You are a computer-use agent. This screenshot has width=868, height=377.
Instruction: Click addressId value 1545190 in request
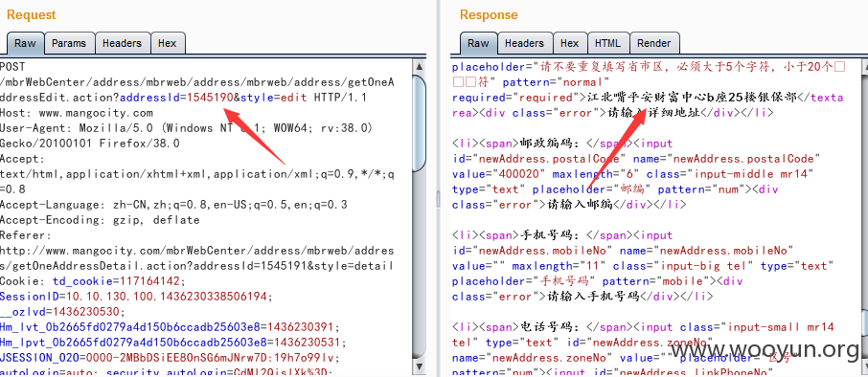(x=210, y=98)
